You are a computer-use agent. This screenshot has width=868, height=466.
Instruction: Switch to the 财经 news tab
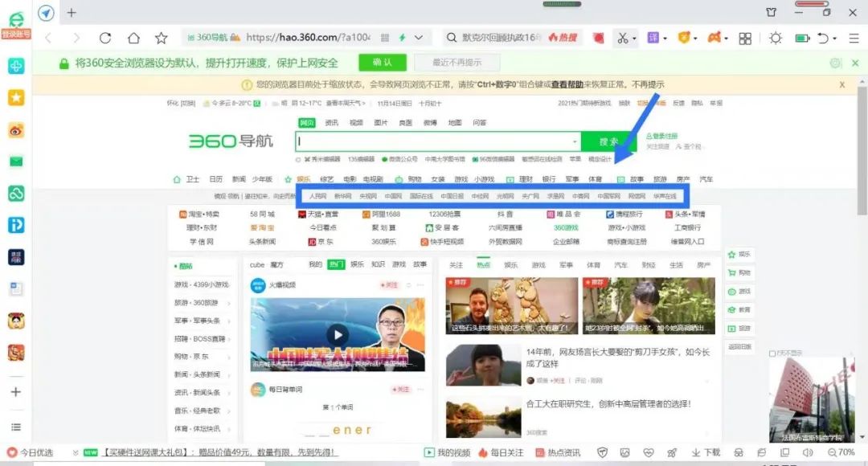tap(649, 266)
